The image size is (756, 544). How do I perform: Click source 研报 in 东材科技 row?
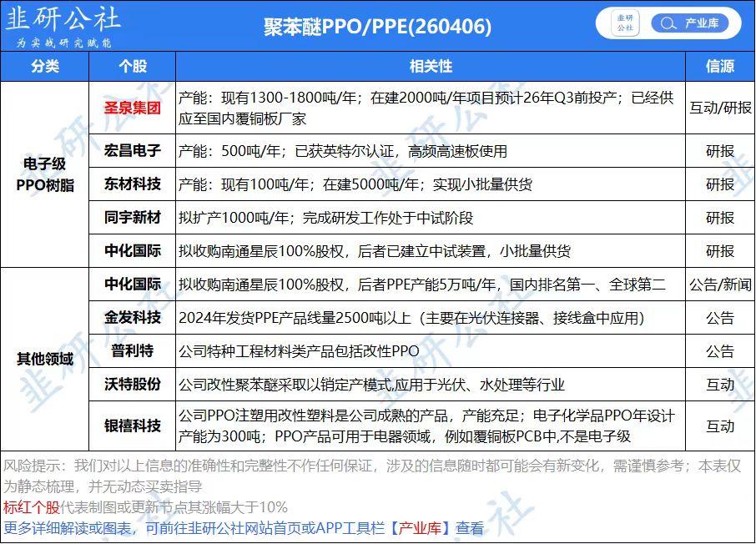(720, 184)
